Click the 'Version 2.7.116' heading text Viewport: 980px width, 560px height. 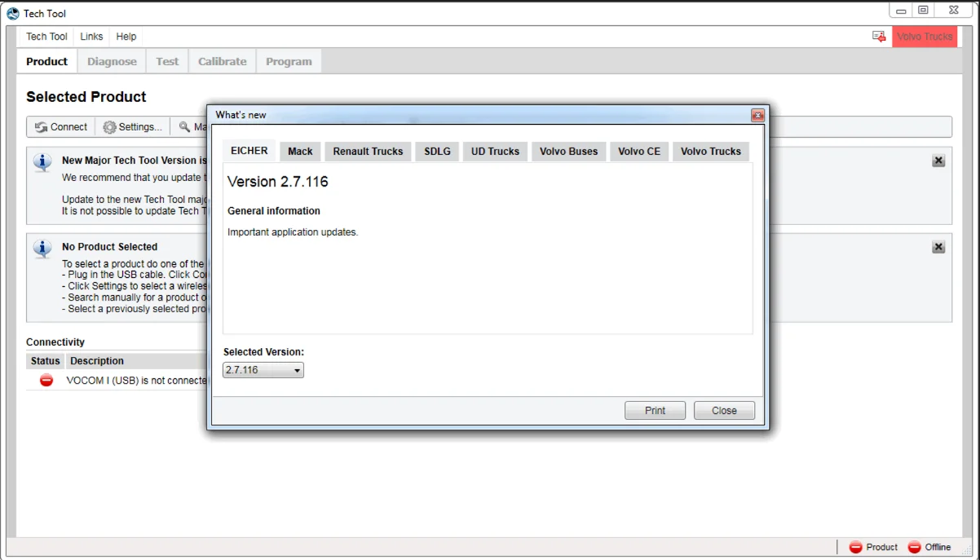(x=278, y=182)
